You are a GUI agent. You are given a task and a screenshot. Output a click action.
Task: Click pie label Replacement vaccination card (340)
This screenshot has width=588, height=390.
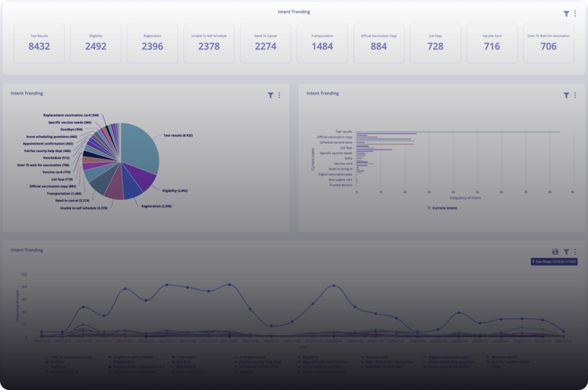(71, 115)
